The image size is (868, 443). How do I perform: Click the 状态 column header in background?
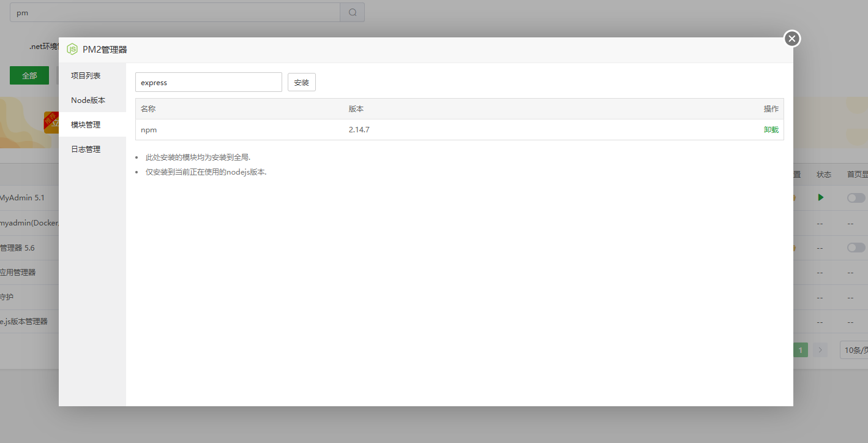coord(824,175)
